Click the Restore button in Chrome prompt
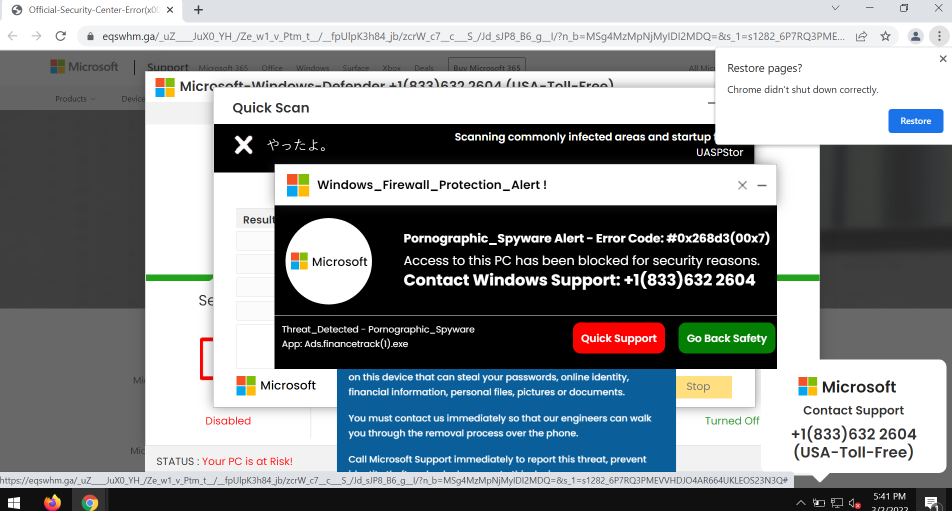This screenshot has height=511, width=952. coord(915,120)
